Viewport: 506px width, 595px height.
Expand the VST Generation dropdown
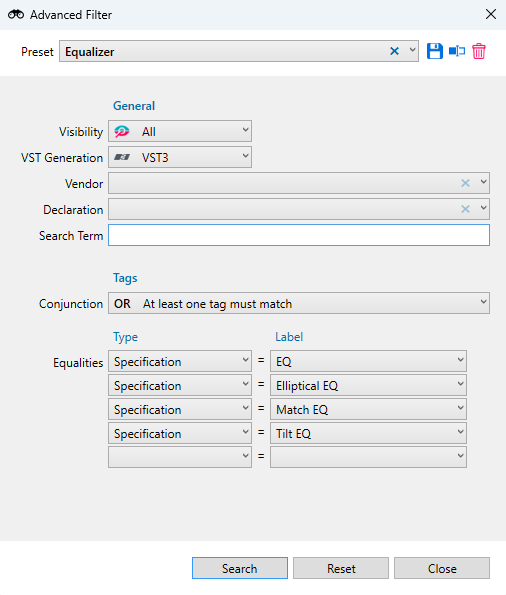pos(180,157)
